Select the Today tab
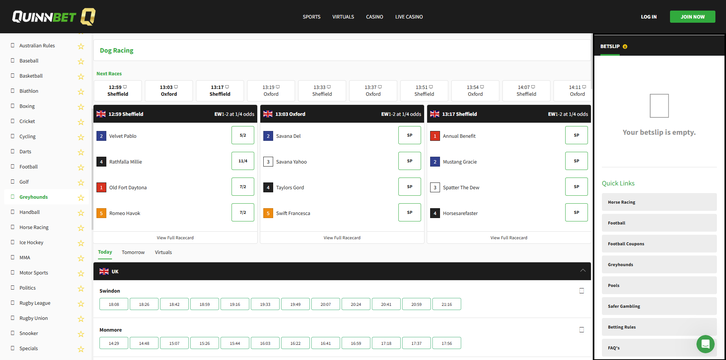The height and width of the screenshot is (360, 726). [105, 252]
